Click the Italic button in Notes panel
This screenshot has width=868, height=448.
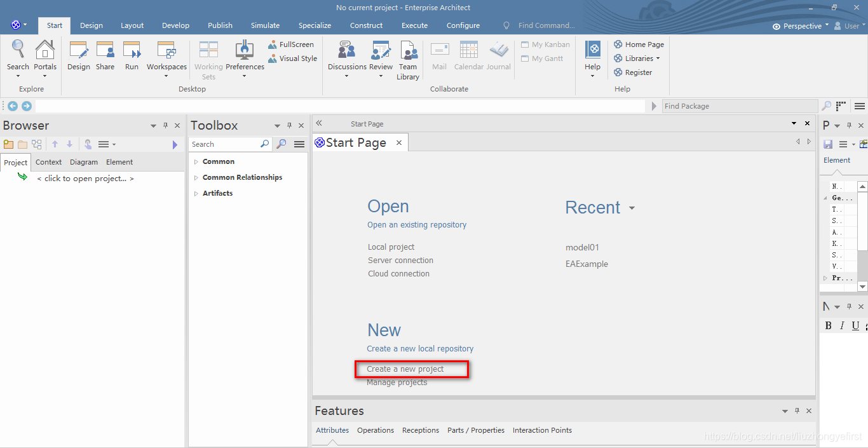click(x=842, y=325)
